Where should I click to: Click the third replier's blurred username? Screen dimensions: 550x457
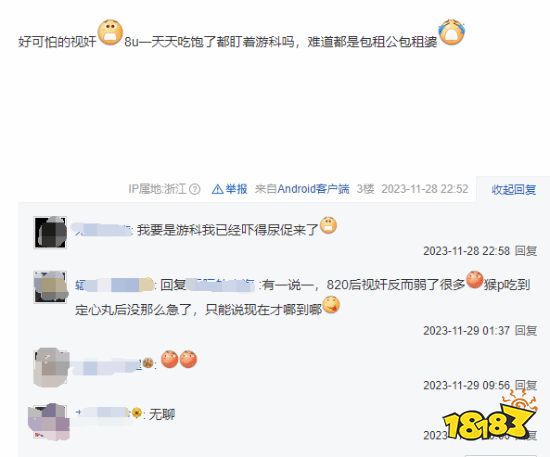(x=106, y=365)
